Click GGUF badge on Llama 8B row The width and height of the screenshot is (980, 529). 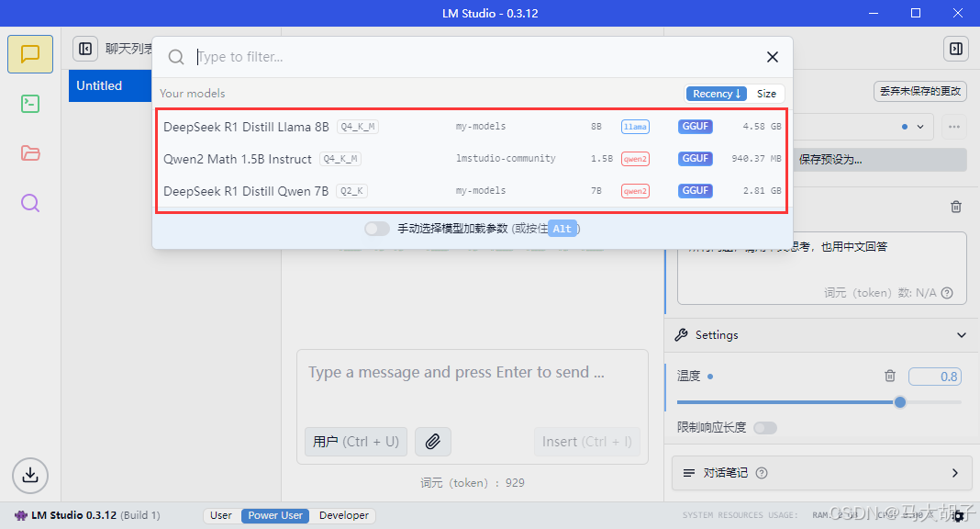[695, 127]
